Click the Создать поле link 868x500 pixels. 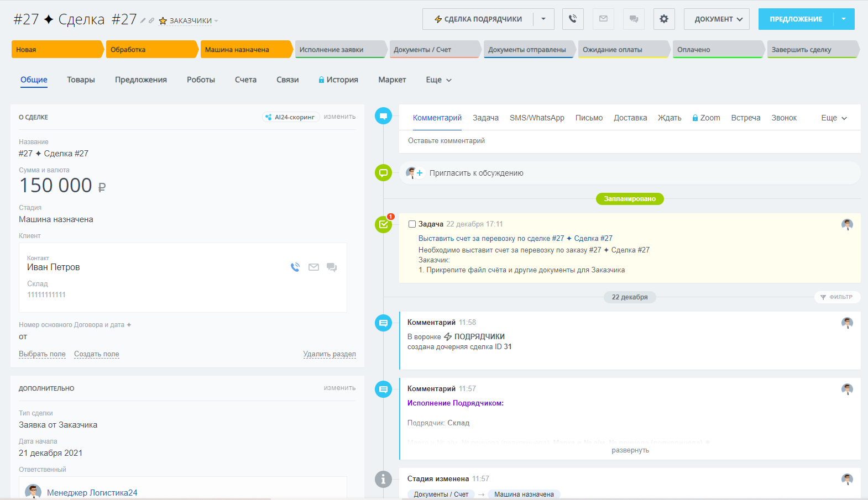(x=96, y=354)
